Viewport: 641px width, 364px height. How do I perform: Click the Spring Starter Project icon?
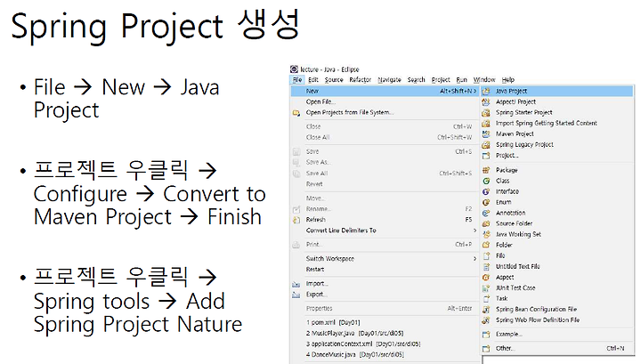tap(486, 112)
